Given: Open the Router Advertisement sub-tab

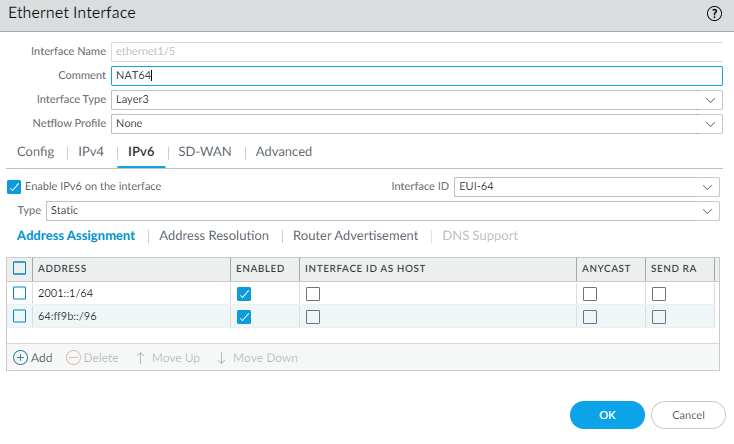Looking at the screenshot, I should pyautogui.click(x=355, y=236).
